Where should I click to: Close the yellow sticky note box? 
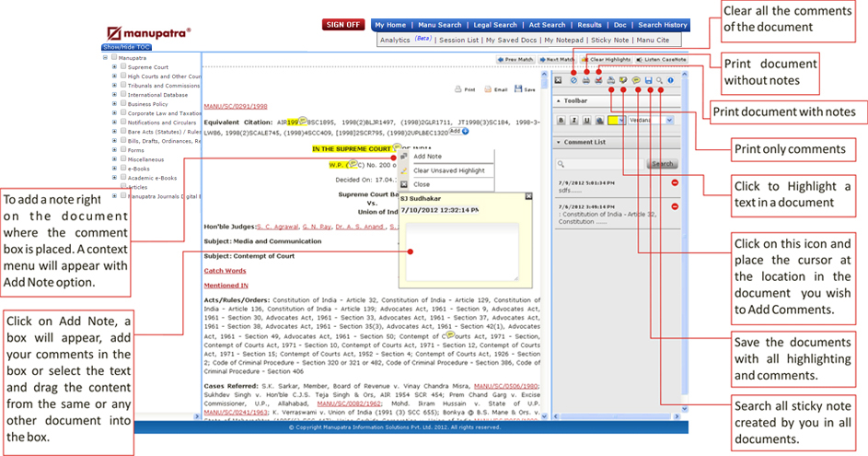528,196
